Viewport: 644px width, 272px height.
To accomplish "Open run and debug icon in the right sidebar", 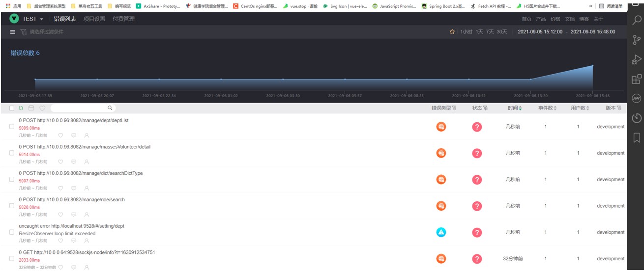I will click(x=637, y=59).
